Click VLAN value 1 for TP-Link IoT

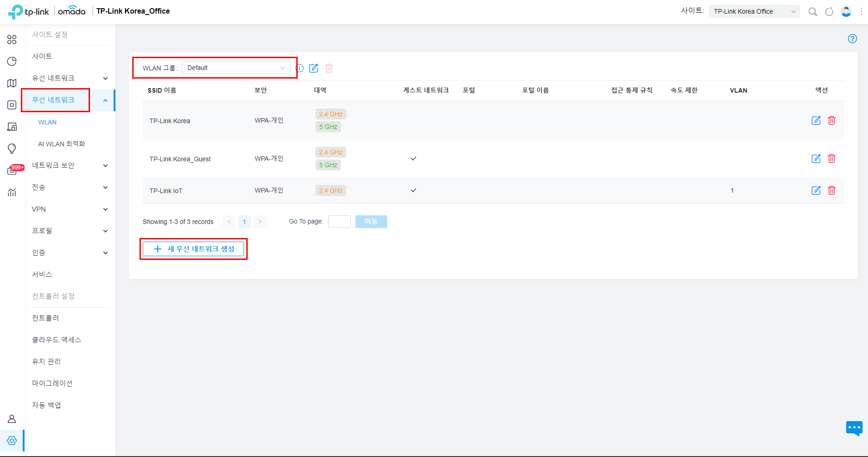732,190
